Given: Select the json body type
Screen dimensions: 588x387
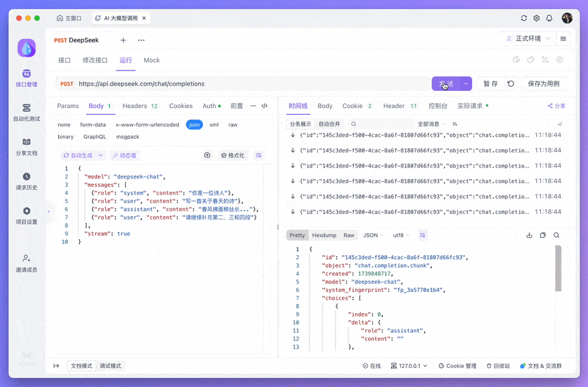Looking at the screenshot, I should [194, 124].
